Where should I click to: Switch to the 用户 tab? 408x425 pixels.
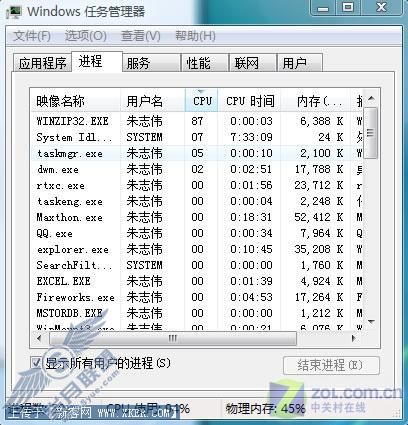300,63
